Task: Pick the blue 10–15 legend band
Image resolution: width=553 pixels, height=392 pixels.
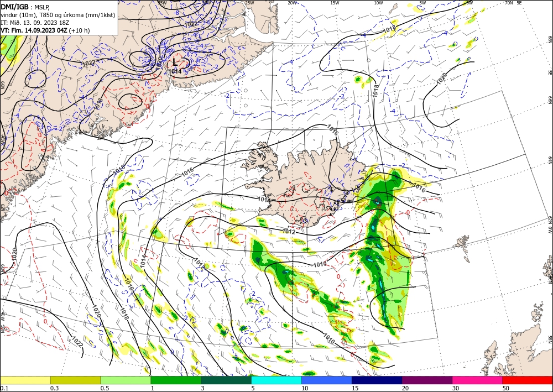Action: coord(327,380)
